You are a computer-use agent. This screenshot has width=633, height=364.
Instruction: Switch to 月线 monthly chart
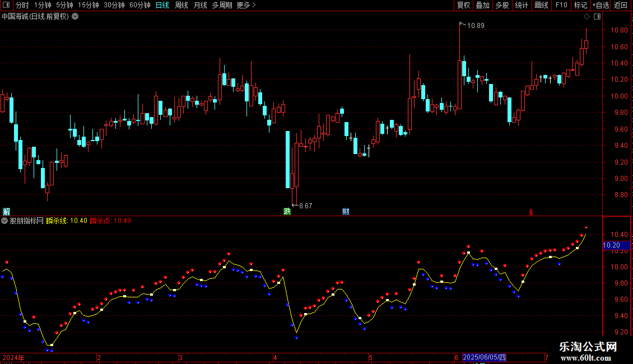click(200, 5)
